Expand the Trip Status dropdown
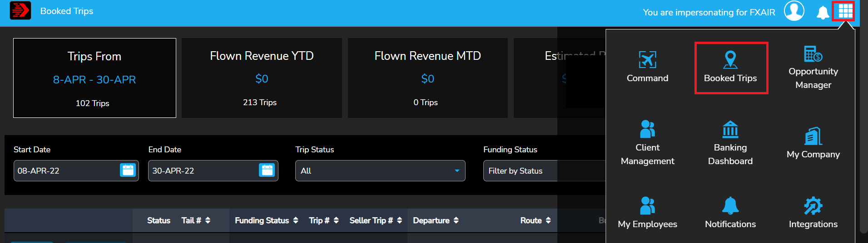 point(380,171)
